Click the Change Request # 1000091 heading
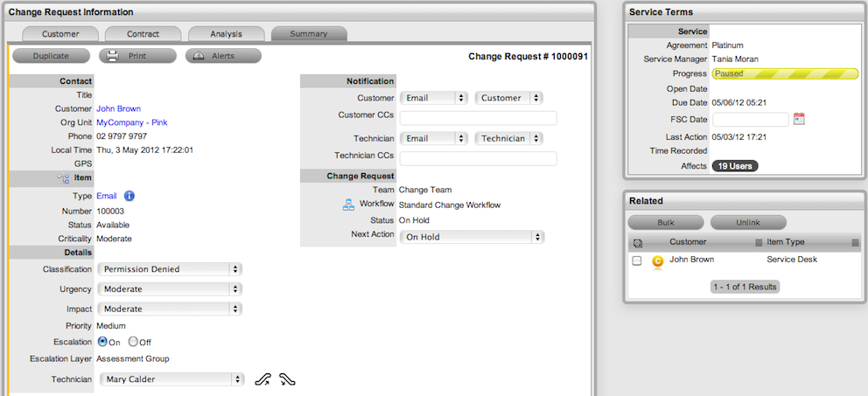Viewport: 868px width, 396px height. [x=528, y=57]
